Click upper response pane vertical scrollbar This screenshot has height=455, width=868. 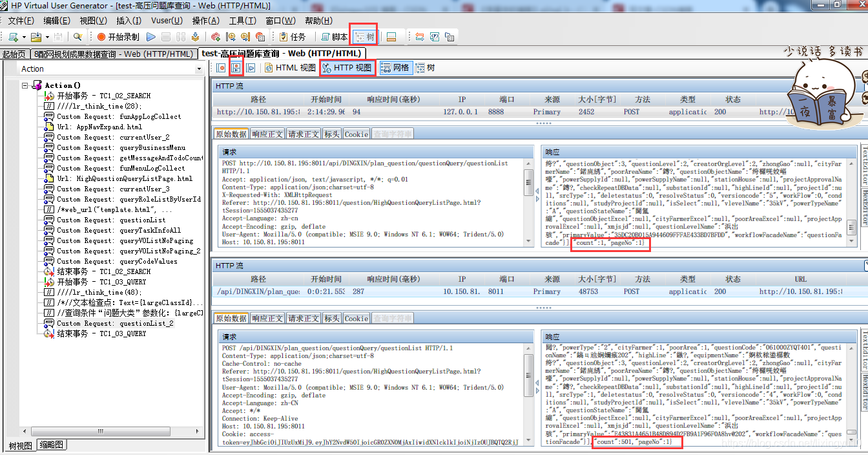point(852,202)
